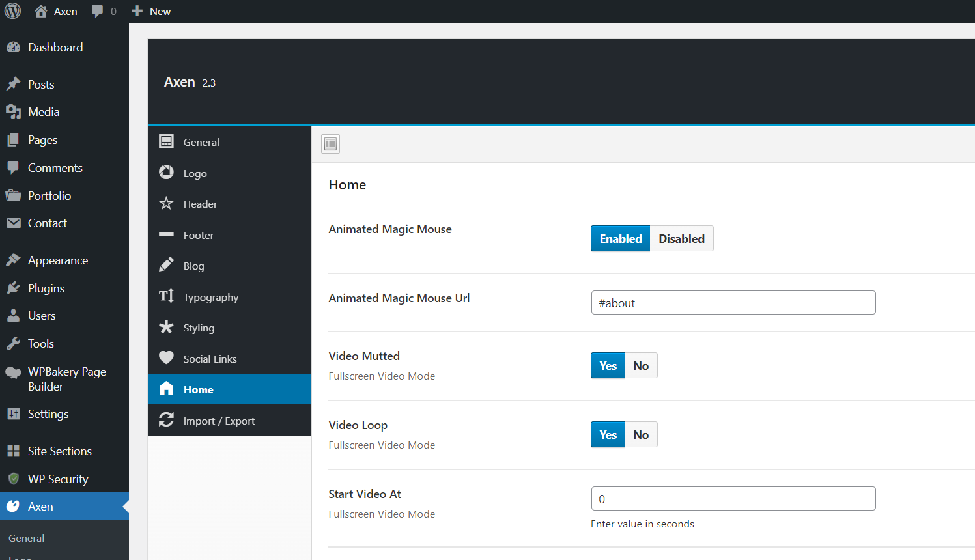Open the Styling options tab
Image resolution: width=975 pixels, height=560 pixels.
(x=229, y=328)
